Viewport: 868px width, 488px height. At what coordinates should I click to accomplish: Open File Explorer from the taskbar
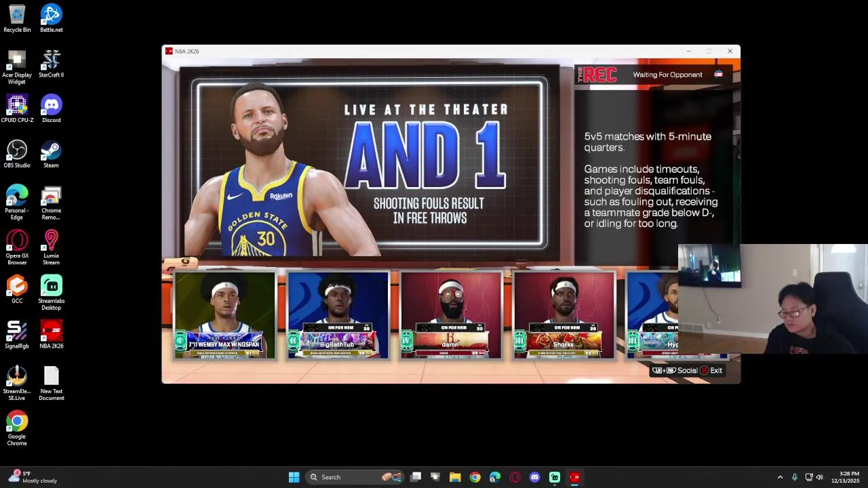(455, 477)
